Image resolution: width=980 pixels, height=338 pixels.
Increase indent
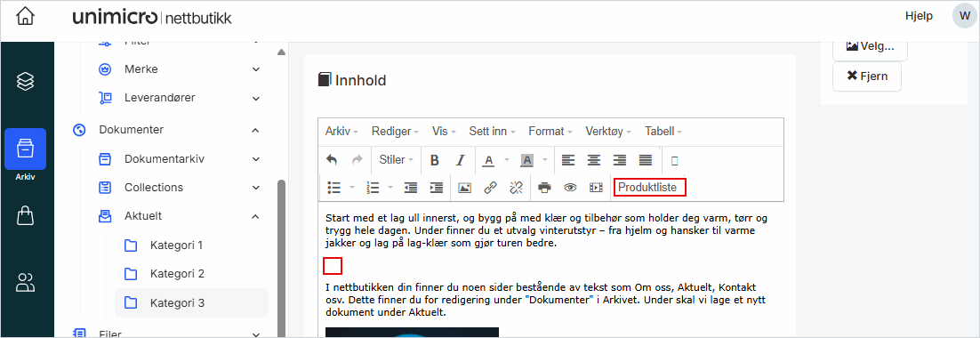tap(437, 187)
